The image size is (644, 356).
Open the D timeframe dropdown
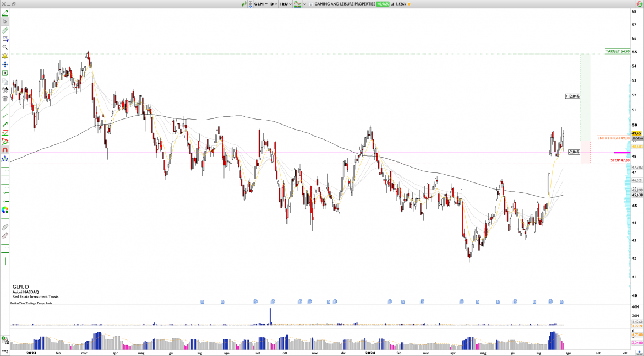(272, 4)
